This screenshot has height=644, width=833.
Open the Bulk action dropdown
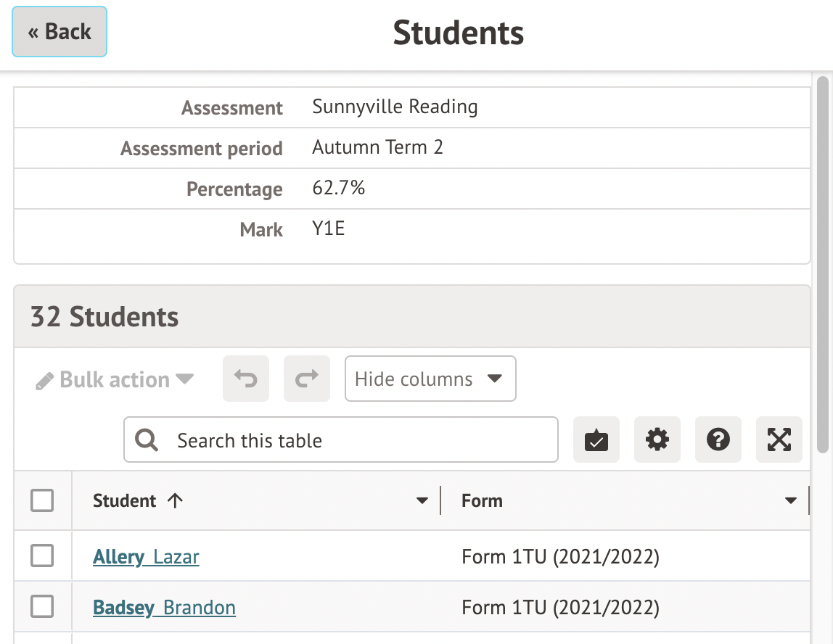click(x=115, y=380)
